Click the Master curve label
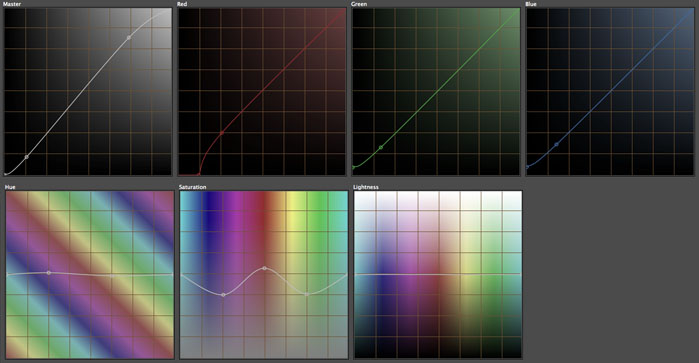The image size is (699, 363). click(12, 4)
